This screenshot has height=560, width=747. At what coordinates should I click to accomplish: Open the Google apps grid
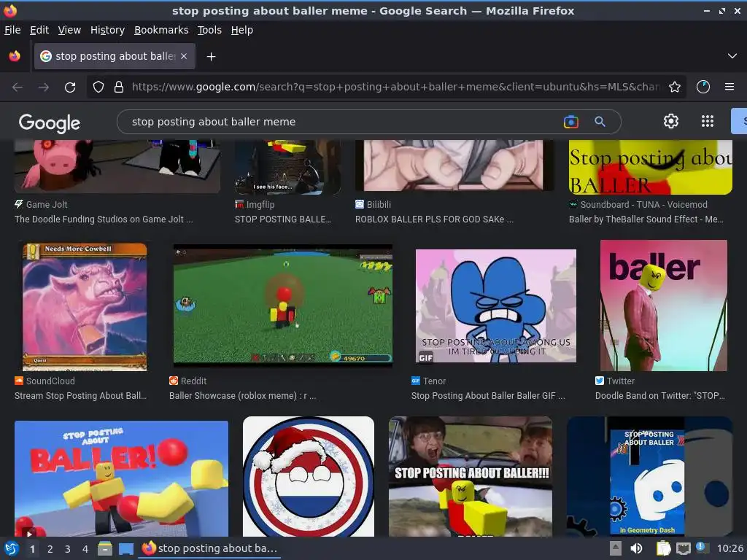coord(708,122)
